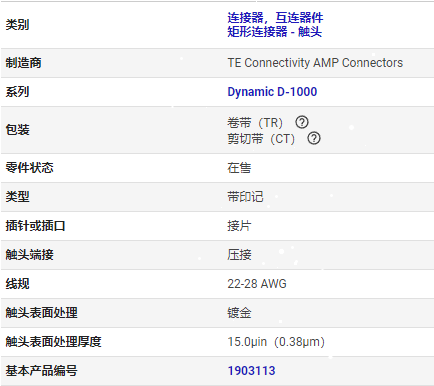
Task: Click the 在售 part status value
Action: point(239,168)
